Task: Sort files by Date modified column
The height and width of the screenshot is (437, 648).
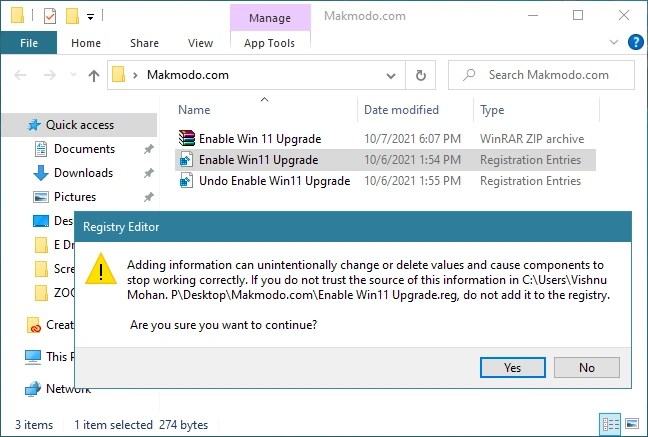Action: pos(401,110)
